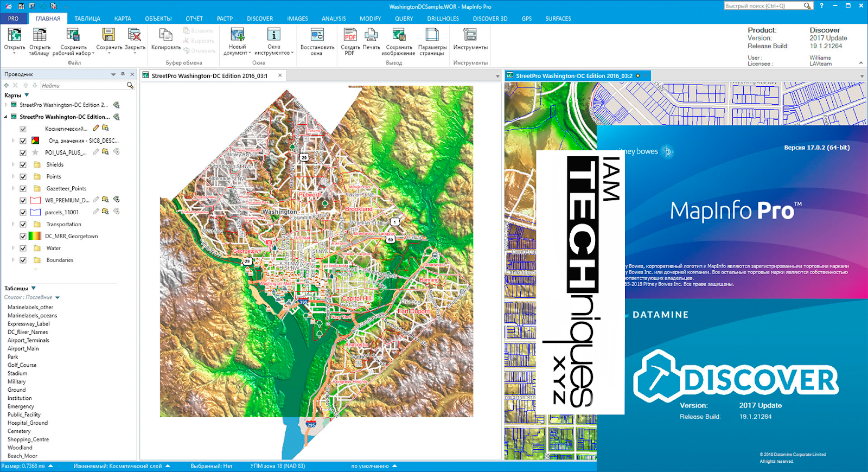Expand the Shields layer group
Screen dimensions: 868x472
tap(13, 164)
